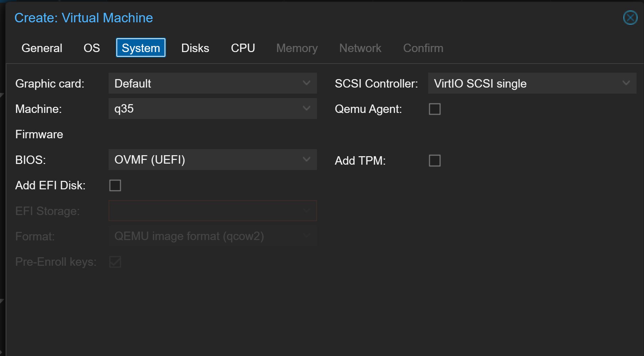Image resolution: width=644 pixels, height=356 pixels.
Task: Click the Create: Virtual Machine title
Action: 84,18
